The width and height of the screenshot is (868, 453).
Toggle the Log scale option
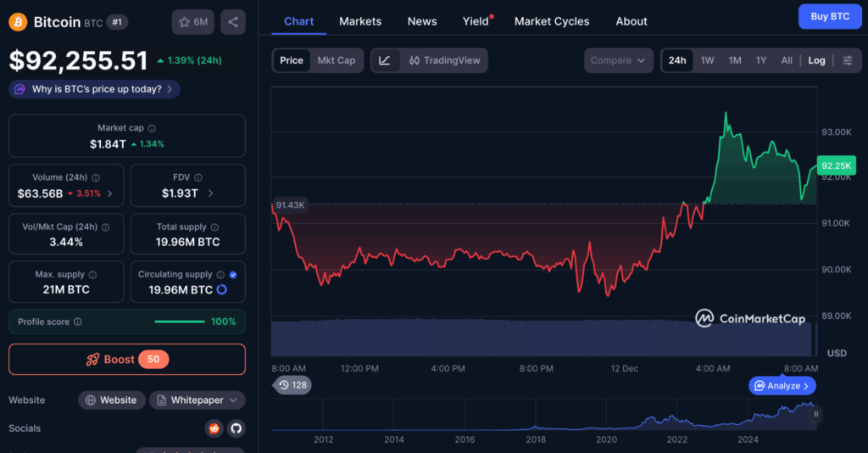tap(816, 60)
